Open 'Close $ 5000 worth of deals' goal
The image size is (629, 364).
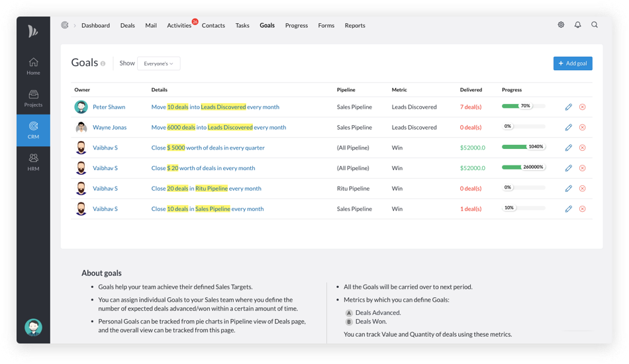pos(208,148)
